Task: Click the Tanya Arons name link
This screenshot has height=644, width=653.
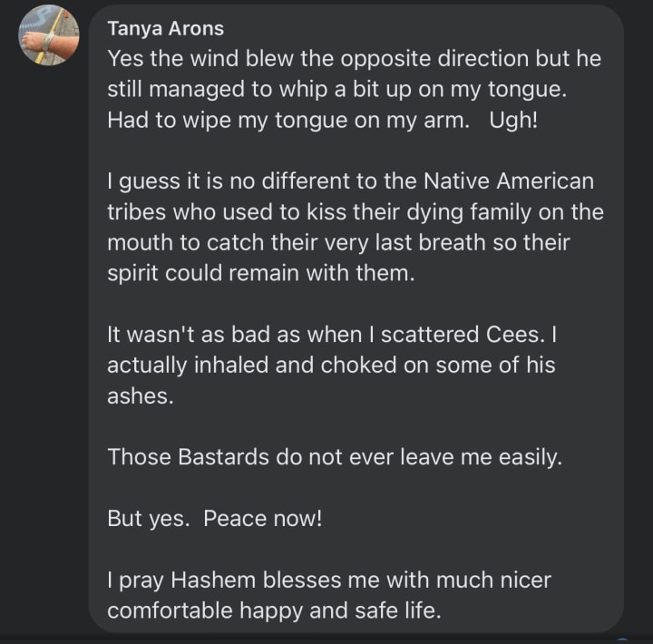Action: pyautogui.click(x=164, y=28)
